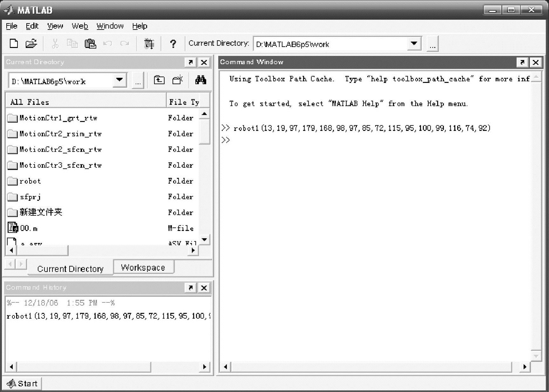The width and height of the screenshot is (549, 392).
Task: Click the New M-file toolbar icon
Action: pyautogui.click(x=14, y=43)
